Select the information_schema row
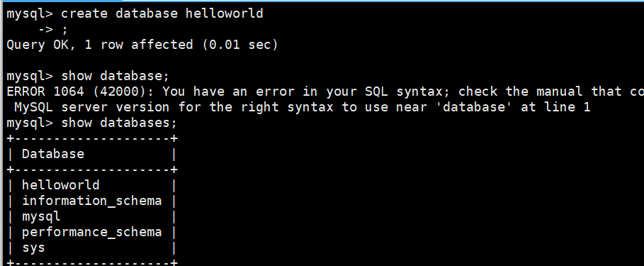 click(91, 201)
